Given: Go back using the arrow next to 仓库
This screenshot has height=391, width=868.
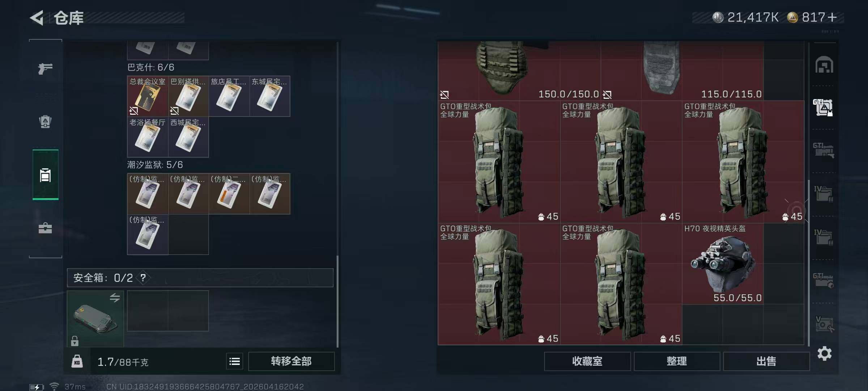Looking at the screenshot, I should (x=37, y=18).
